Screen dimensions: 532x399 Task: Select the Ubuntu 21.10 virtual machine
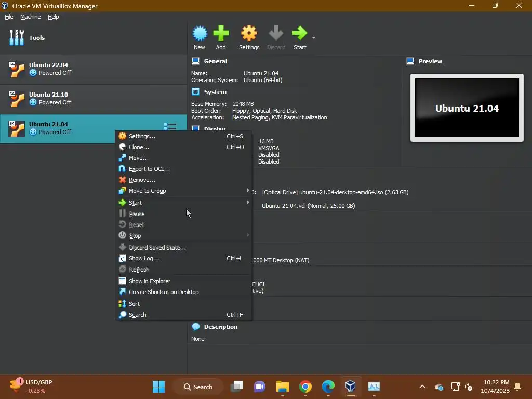(94, 99)
